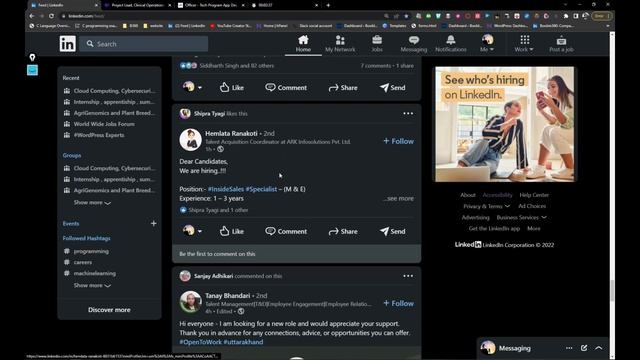Open Followed Hashtags section link
The image size is (640, 360).
point(87,238)
